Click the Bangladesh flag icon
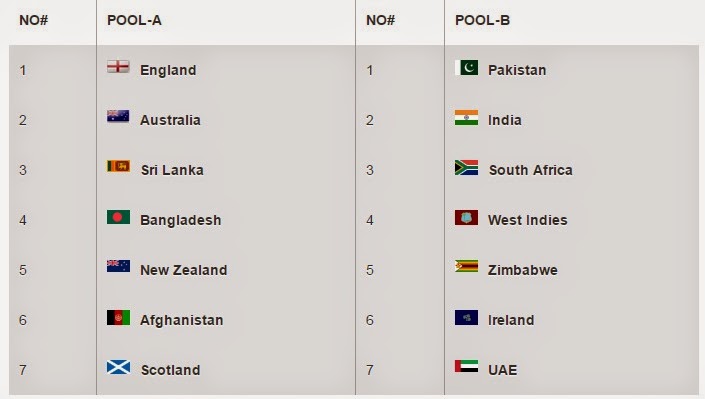The width and height of the screenshot is (705, 399). click(118, 217)
